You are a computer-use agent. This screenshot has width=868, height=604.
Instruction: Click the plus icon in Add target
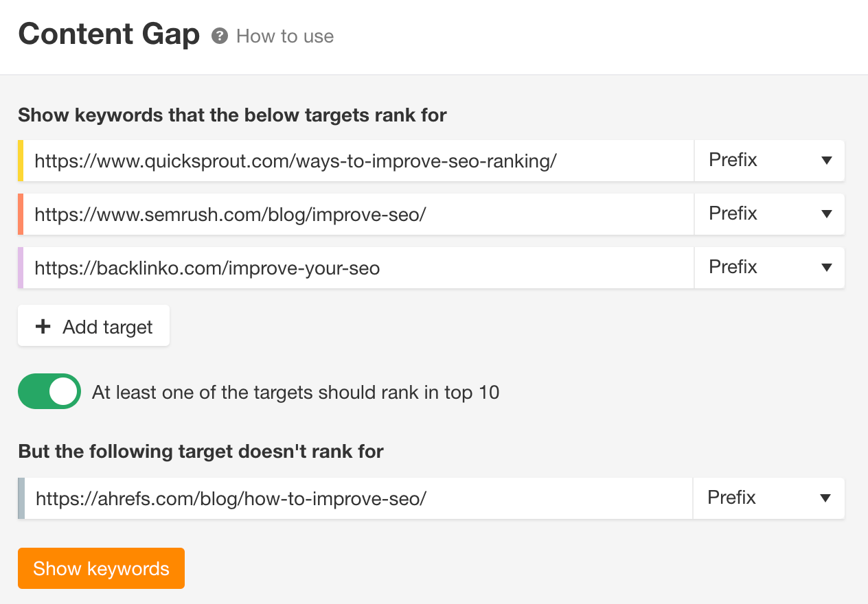43,326
